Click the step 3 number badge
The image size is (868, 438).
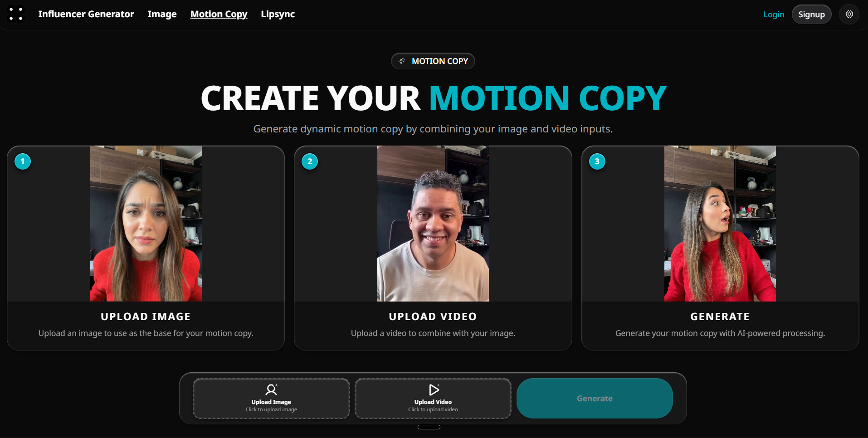click(597, 161)
